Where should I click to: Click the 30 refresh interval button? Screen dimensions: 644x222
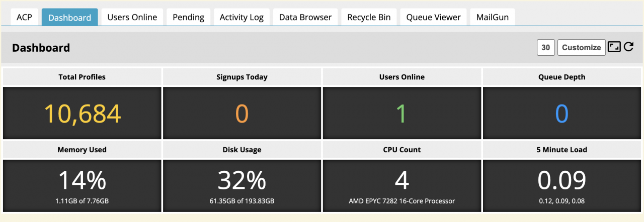545,47
